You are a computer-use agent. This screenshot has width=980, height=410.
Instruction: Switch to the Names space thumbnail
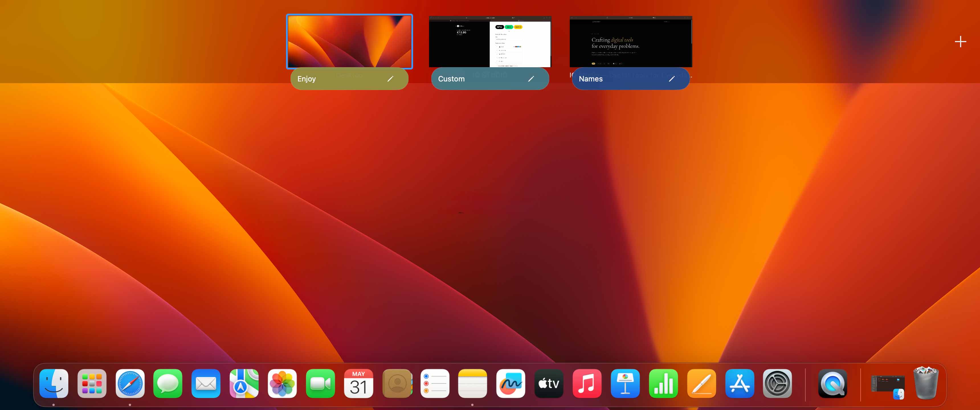tap(631, 42)
